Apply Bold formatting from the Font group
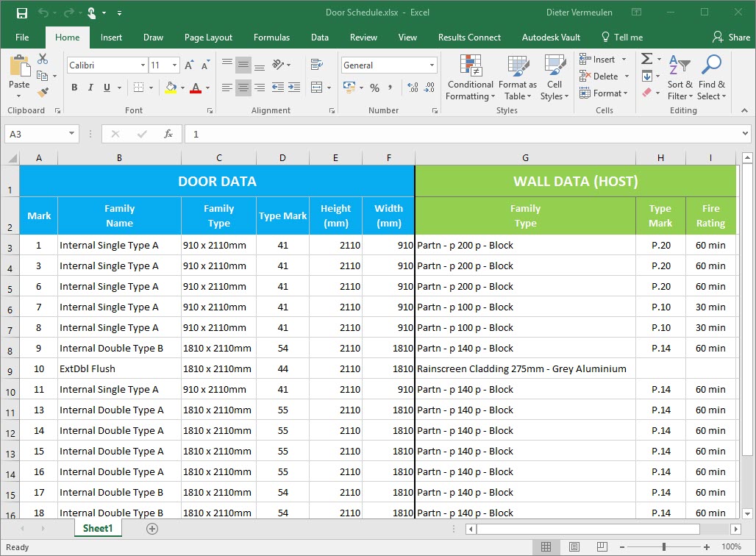 coord(74,87)
